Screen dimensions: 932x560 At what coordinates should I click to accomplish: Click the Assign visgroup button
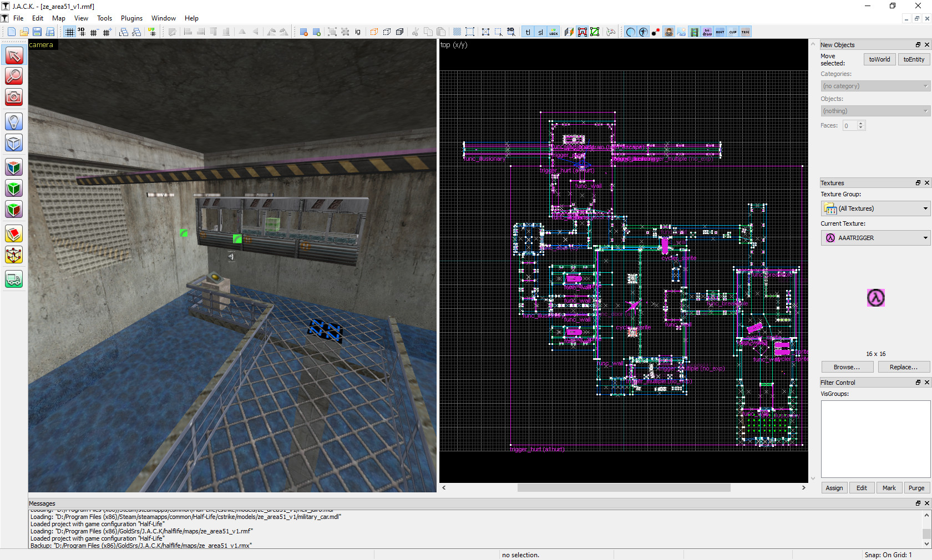point(834,488)
